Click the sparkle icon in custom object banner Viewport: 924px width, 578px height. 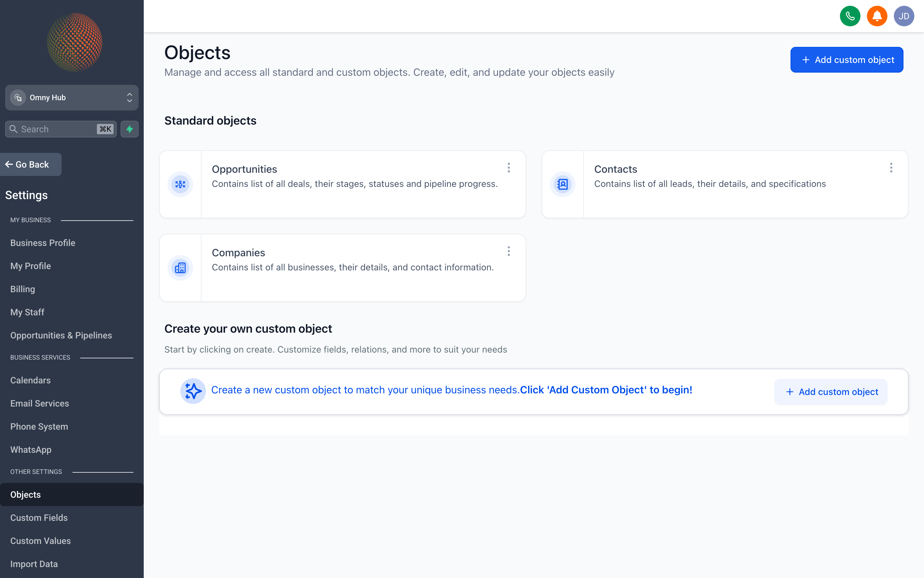[193, 391]
